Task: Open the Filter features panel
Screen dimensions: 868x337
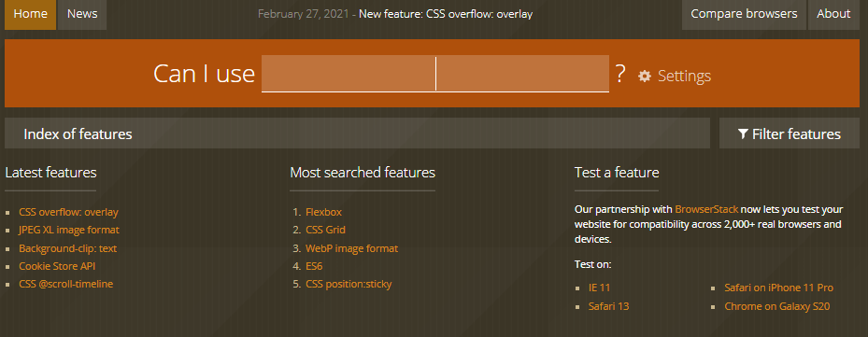Action: pyautogui.click(x=789, y=133)
